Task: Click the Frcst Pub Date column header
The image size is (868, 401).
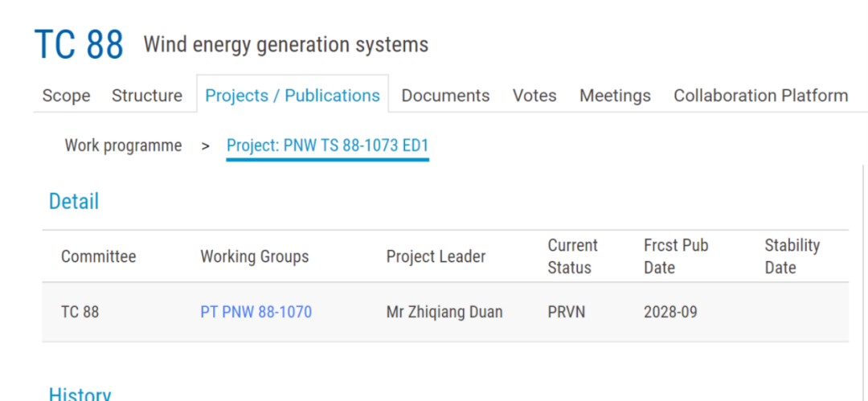Action: pos(676,256)
